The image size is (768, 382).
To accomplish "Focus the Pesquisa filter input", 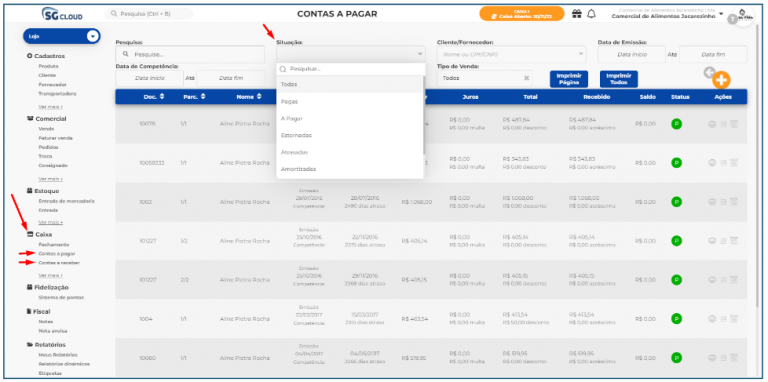I will 190,54.
